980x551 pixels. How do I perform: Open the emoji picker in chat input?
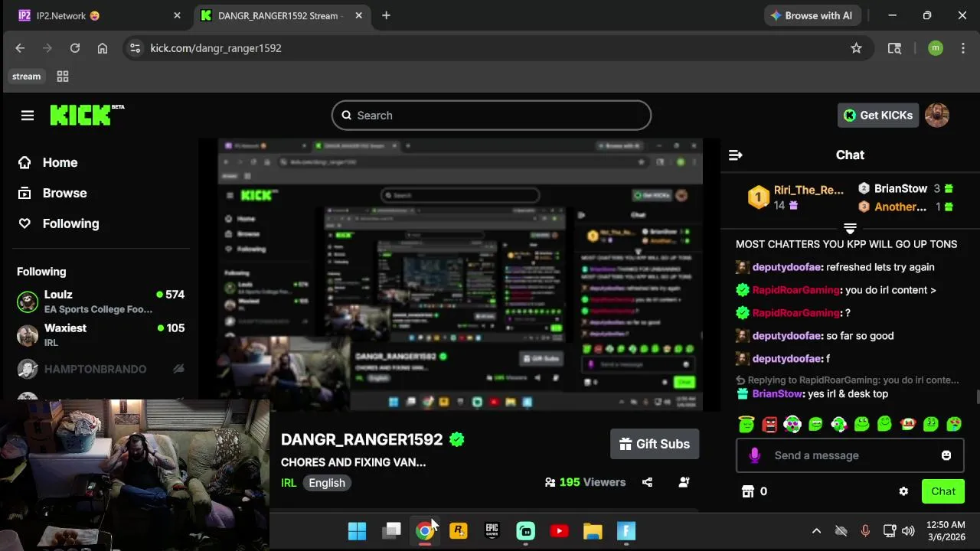coord(946,455)
